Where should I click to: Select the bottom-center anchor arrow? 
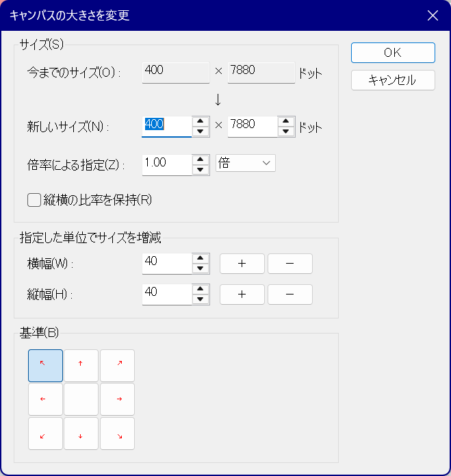point(81,434)
